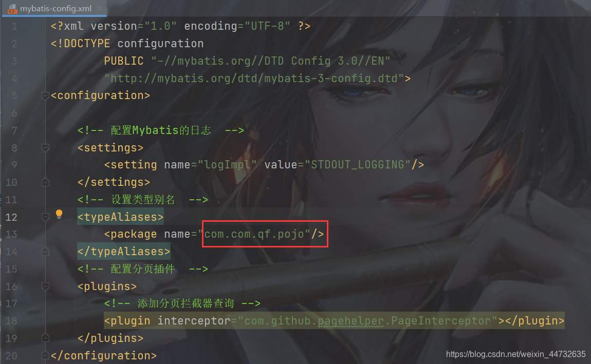Click fold end marker at closing configuration tag
591x364 pixels.
click(45, 355)
